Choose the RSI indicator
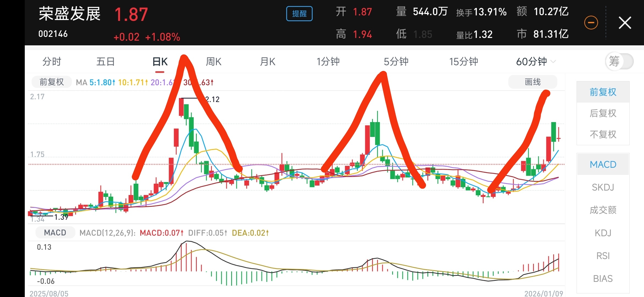The width and height of the screenshot is (644, 297). click(603, 256)
